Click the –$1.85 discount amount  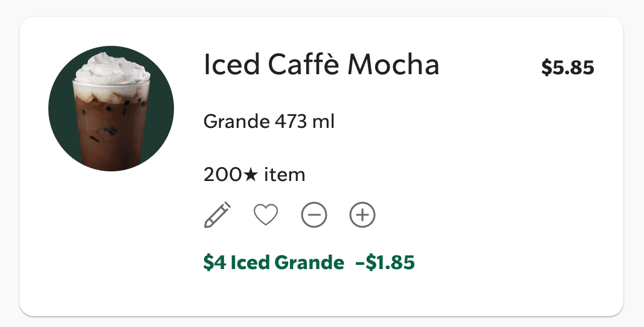pos(385,262)
